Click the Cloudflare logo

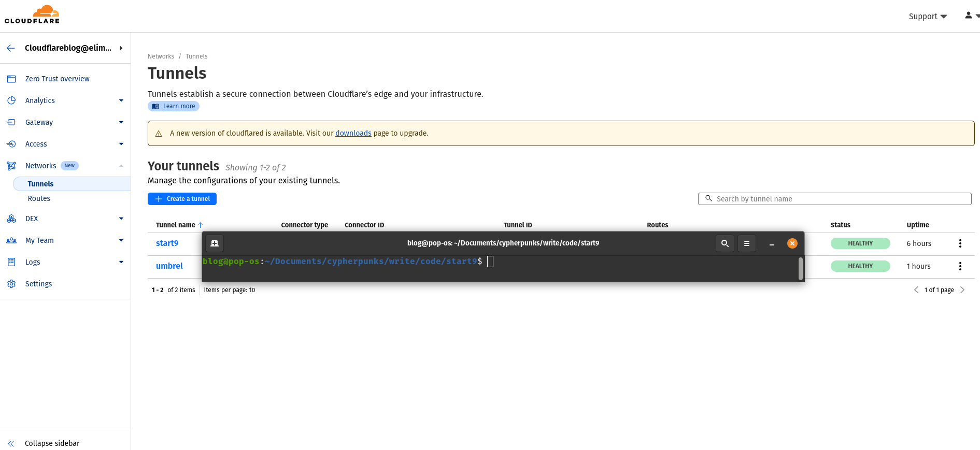coord(32,14)
